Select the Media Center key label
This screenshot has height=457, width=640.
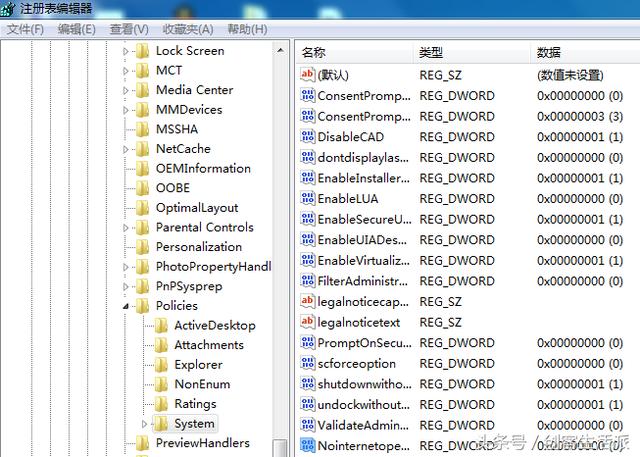[x=195, y=90]
